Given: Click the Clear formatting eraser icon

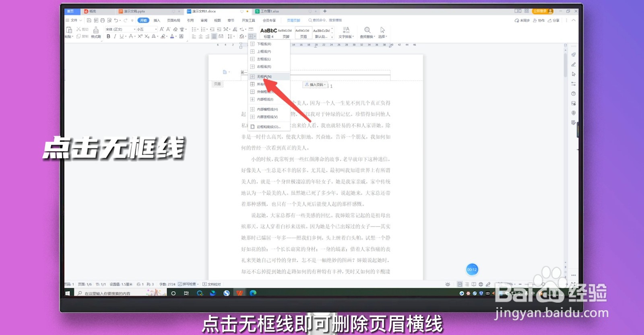Looking at the screenshot, I should (175, 29).
